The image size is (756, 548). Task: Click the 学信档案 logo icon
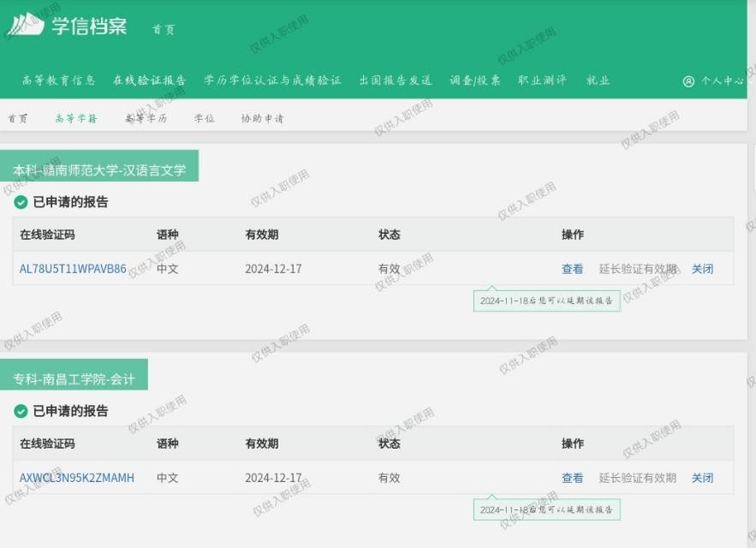27,24
